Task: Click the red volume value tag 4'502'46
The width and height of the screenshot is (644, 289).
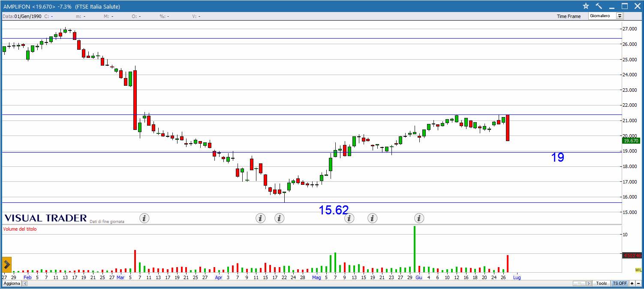Action: pyautogui.click(x=632, y=256)
